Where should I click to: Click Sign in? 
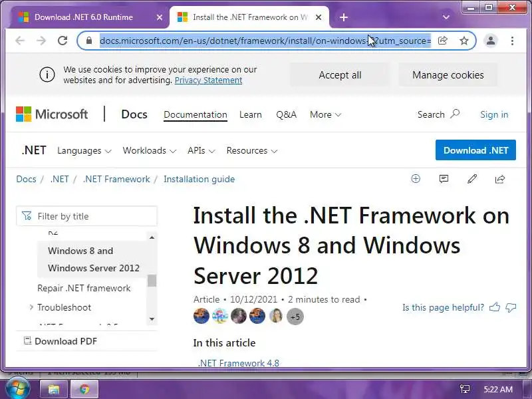click(494, 114)
